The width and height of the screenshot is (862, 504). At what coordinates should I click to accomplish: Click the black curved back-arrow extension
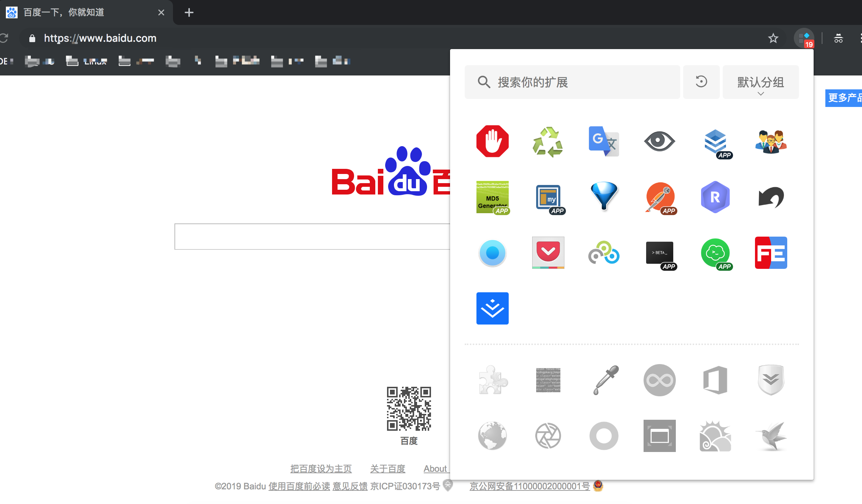771,197
